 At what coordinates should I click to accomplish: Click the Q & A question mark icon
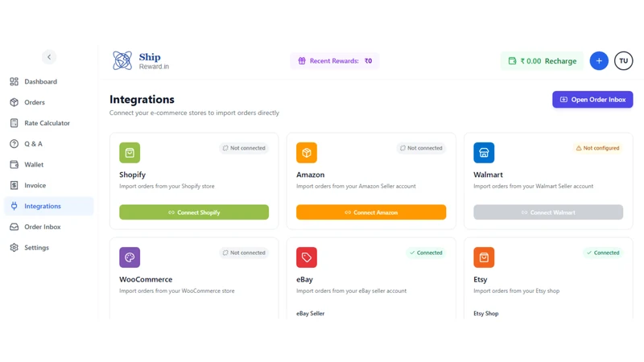pyautogui.click(x=14, y=144)
